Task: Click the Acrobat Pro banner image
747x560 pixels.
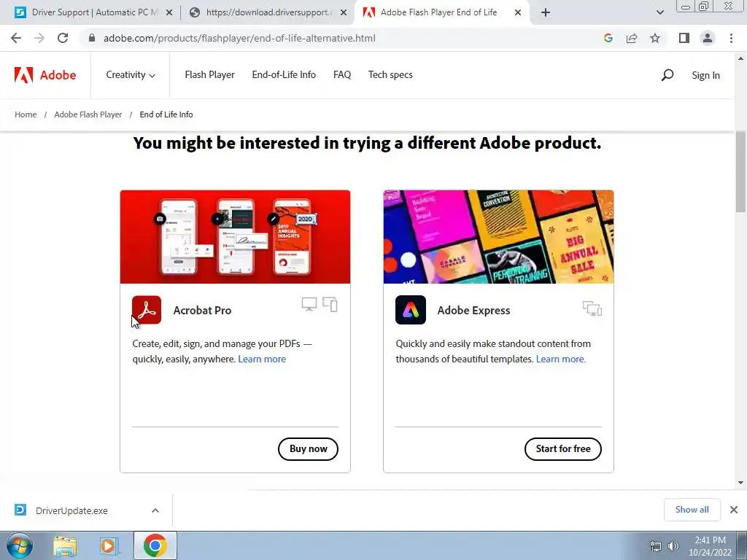Action: tap(236, 237)
